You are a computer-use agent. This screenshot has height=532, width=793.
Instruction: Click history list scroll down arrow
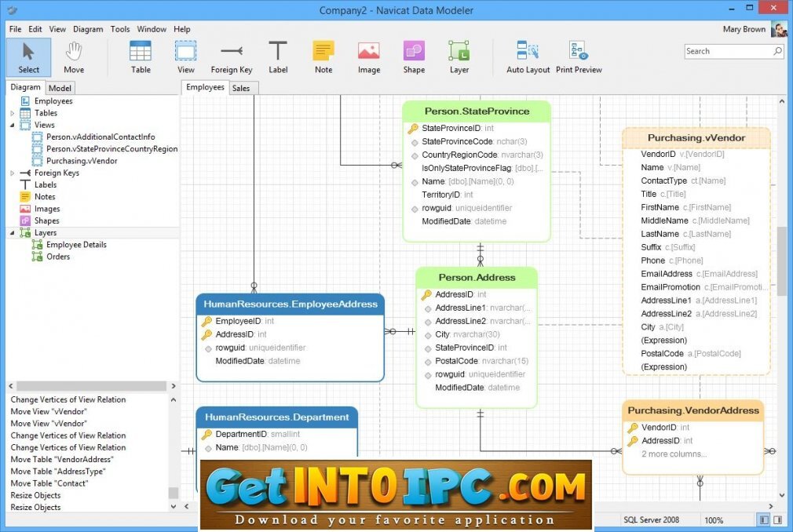tap(174, 506)
